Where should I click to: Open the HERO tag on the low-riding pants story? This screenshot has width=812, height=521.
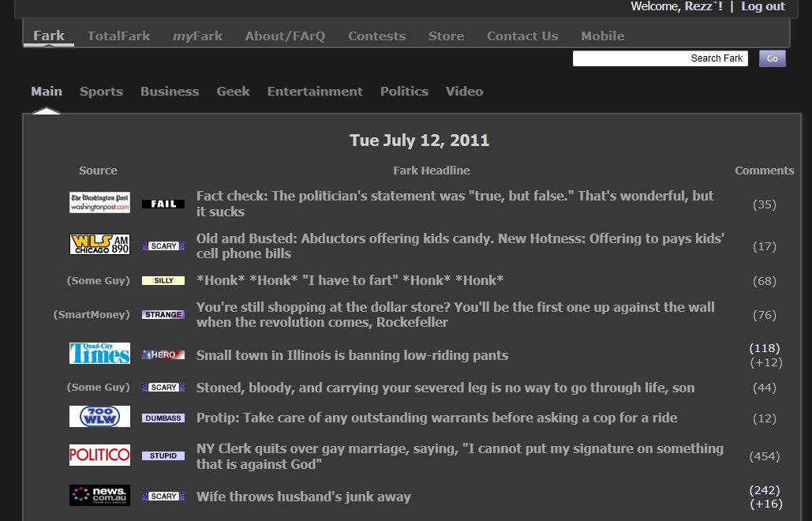tap(163, 354)
